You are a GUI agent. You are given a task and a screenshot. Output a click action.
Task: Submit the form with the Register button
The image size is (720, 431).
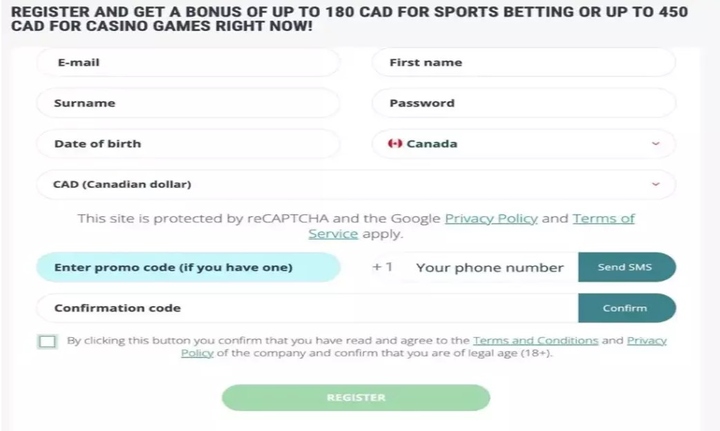click(x=356, y=397)
